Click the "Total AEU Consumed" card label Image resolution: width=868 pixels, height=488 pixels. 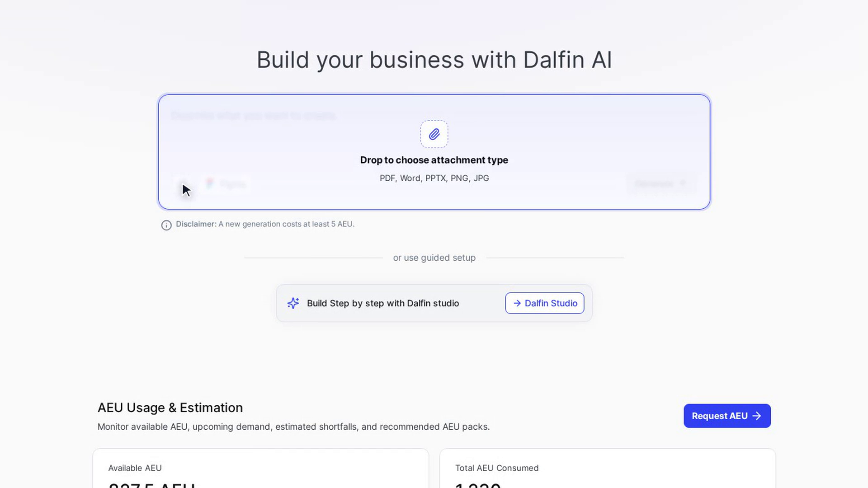pos(497,468)
